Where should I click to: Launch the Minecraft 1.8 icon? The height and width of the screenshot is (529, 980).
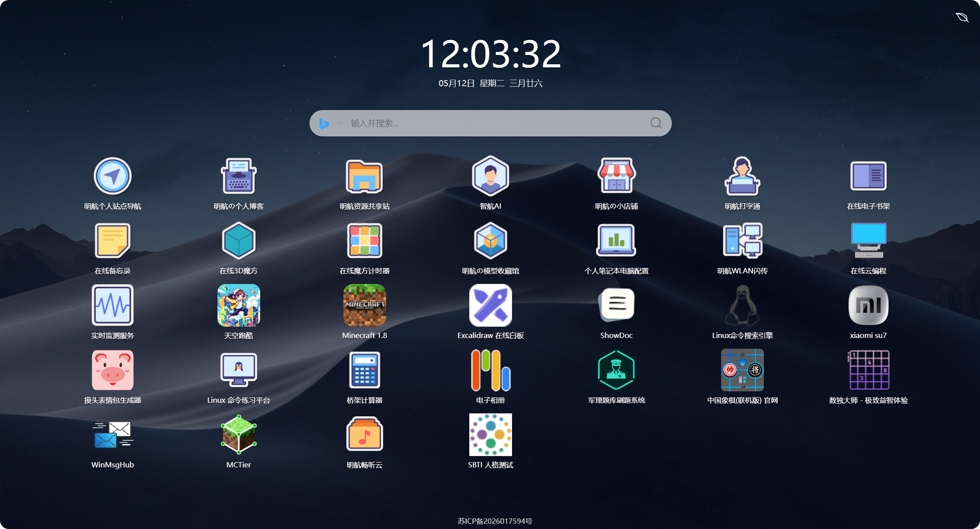pos(365,305)
